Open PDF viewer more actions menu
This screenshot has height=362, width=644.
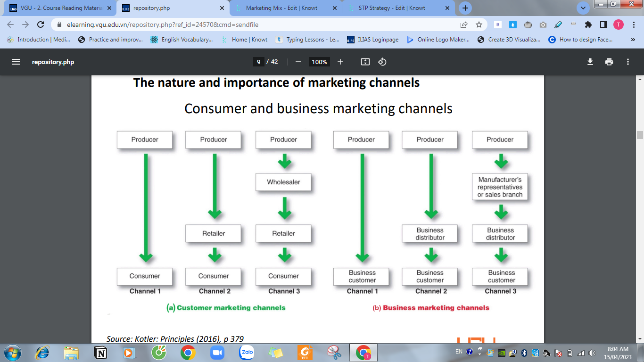[x=627, y=62]
